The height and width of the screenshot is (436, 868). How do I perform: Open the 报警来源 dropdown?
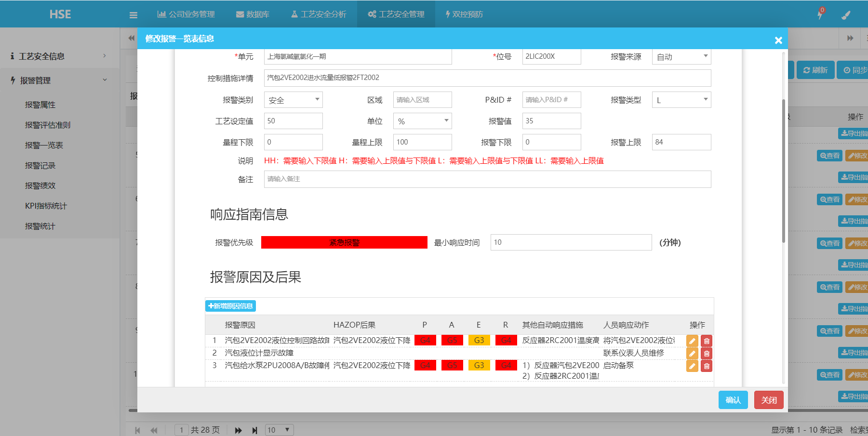tap(681, 57)
